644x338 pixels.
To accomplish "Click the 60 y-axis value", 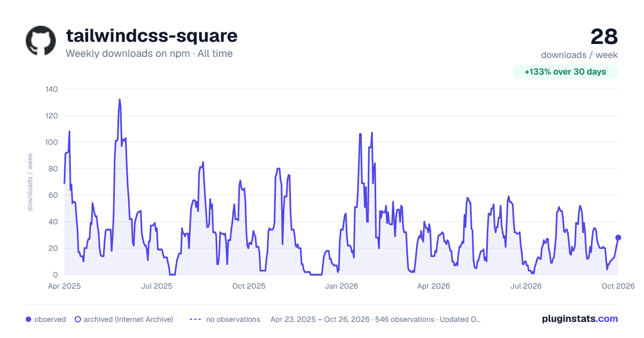I will (54, 195).
